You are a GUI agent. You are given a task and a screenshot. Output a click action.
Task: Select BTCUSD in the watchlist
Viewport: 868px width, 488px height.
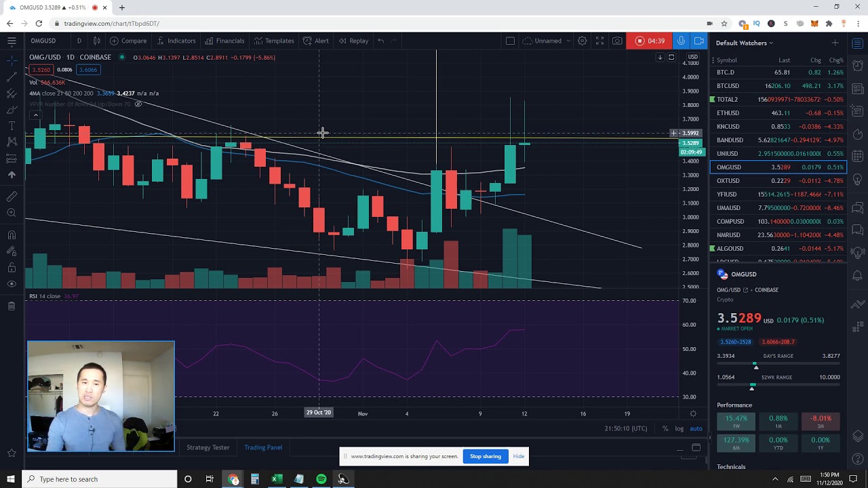click(x=778, y=86)
